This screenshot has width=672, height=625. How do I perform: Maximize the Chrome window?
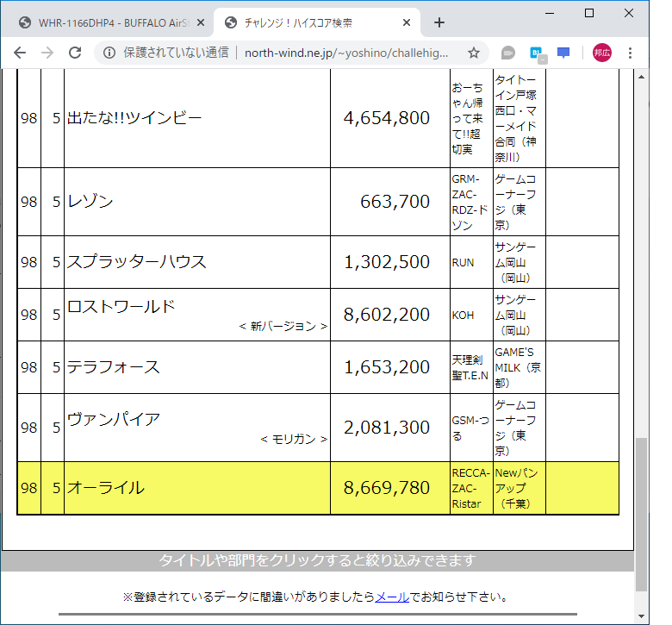[589, 13]
